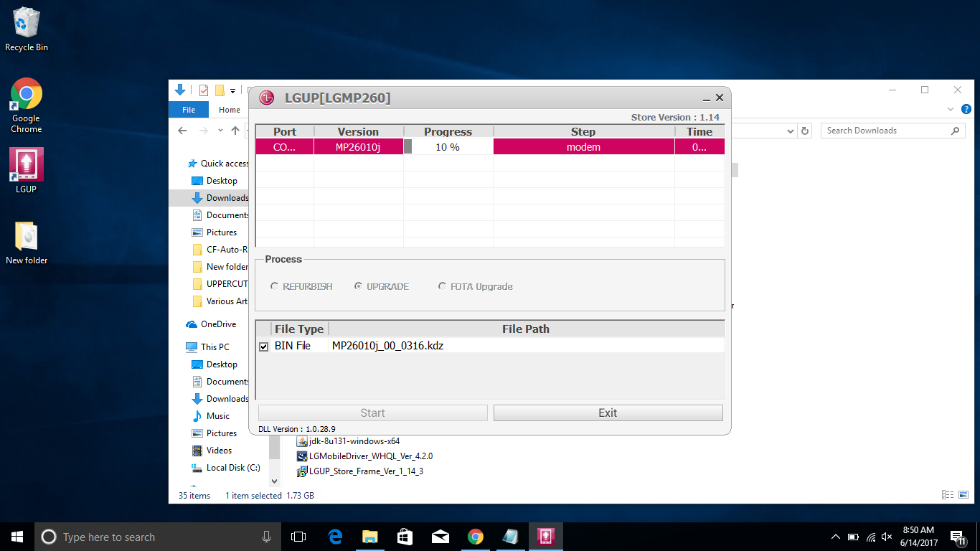Image resolution: width=980 pixels, height=551 pixels.
Task: Select the New folder desktop icon
Action: tap(27, 243)
